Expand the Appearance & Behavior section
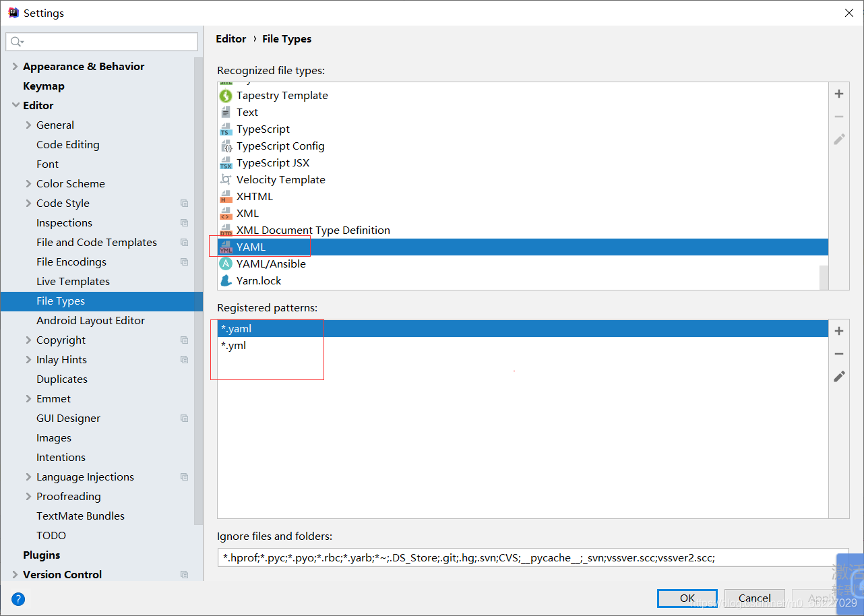 (15, 66)
